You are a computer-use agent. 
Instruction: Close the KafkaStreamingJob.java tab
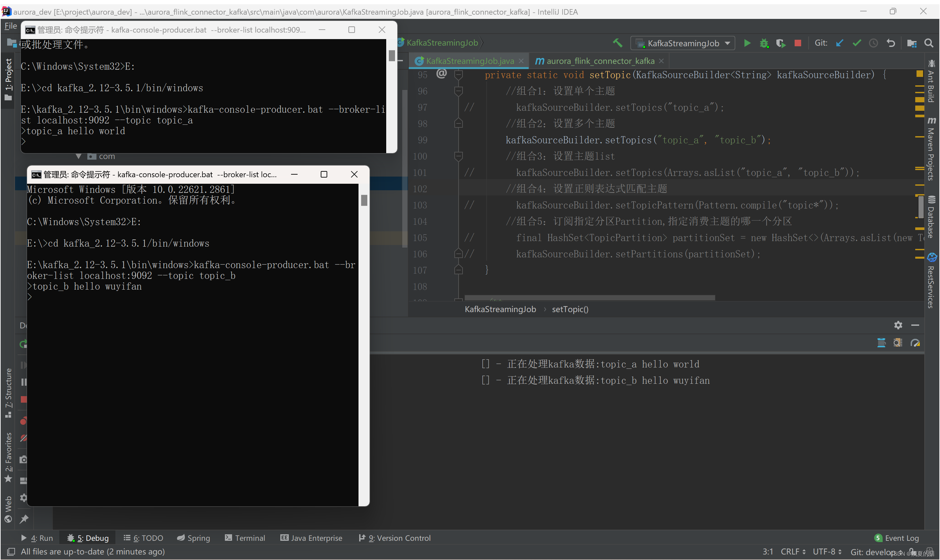(x=521, y=61)
